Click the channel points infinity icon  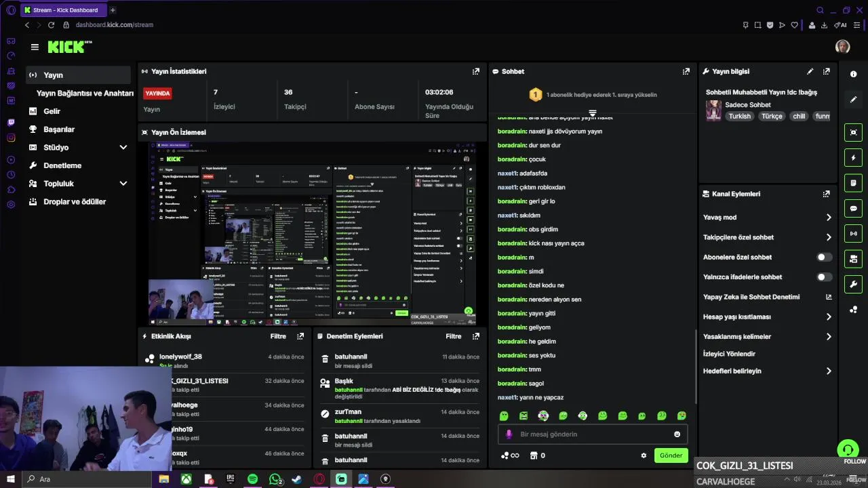click(509, 455)
